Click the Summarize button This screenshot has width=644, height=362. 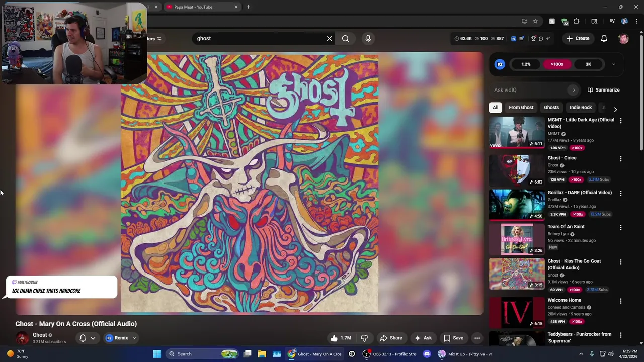coord(603,90)
